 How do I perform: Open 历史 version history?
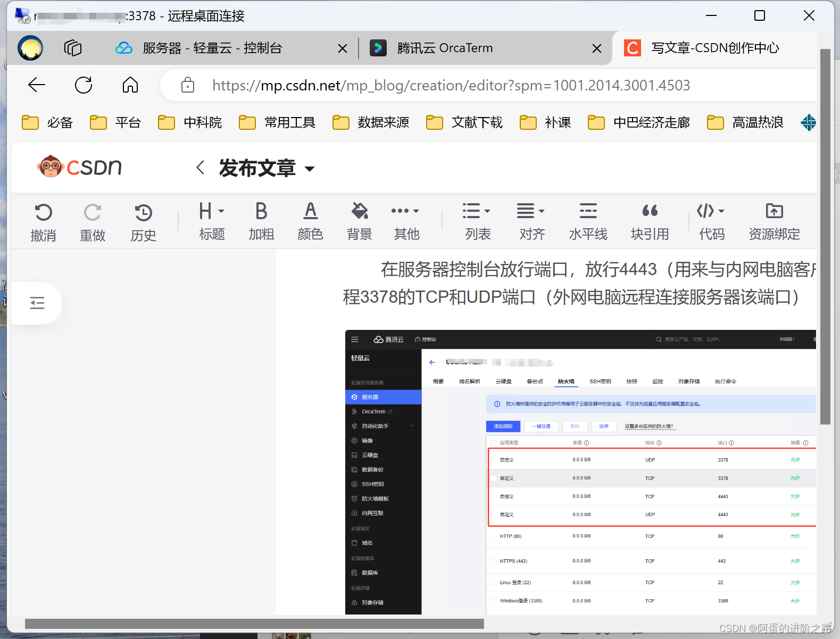[144, 222]
